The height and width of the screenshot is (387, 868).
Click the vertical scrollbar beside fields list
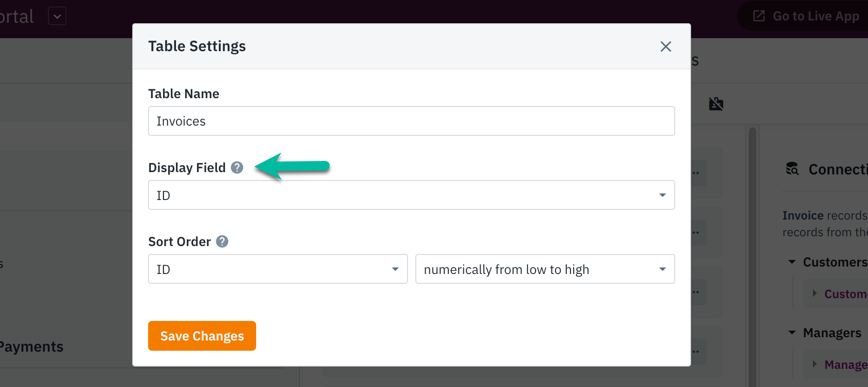click(x=752, y=256)
